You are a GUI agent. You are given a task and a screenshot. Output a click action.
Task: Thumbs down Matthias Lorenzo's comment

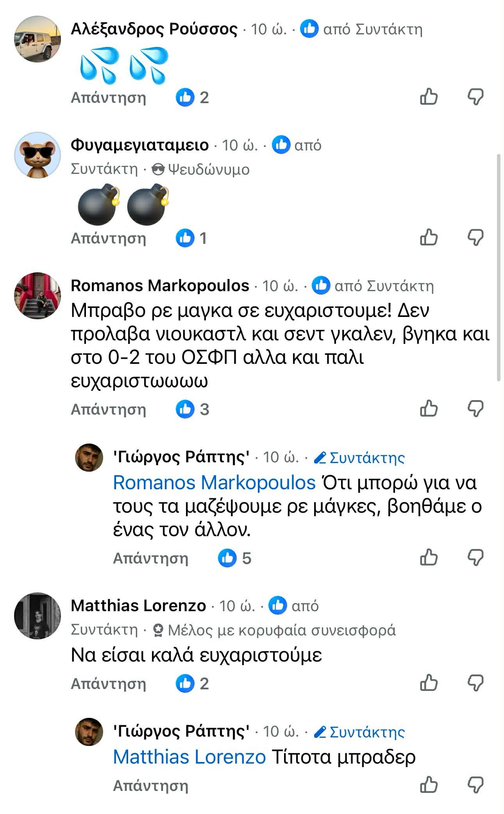tap(475, 683)
